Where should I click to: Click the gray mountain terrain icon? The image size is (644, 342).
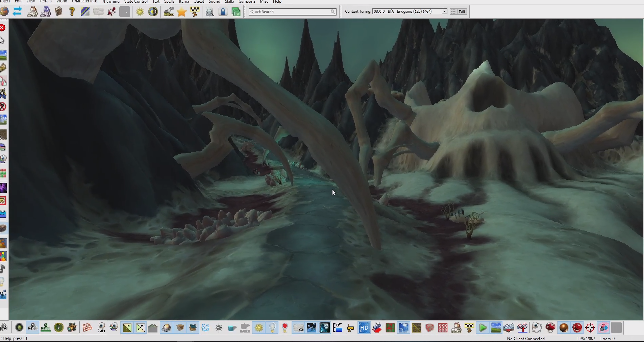click(x=153, y=327)
